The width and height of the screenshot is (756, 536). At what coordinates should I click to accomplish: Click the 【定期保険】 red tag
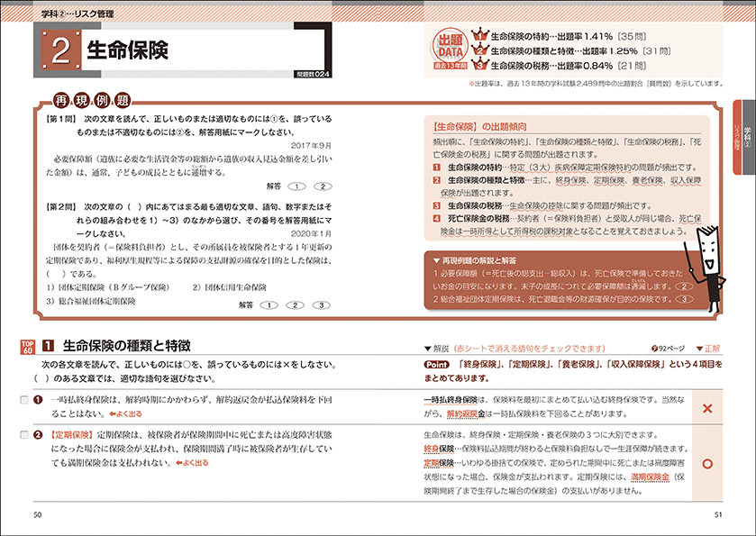tap(71, 435)
